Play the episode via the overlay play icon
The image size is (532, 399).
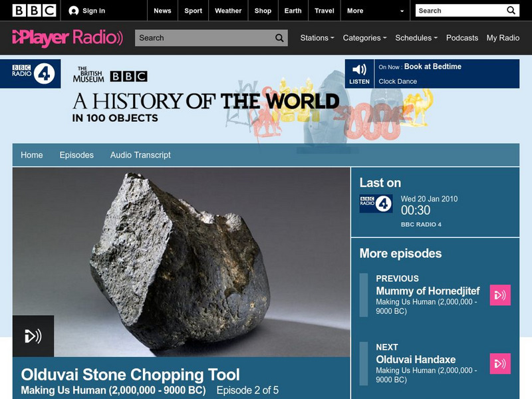32,335
